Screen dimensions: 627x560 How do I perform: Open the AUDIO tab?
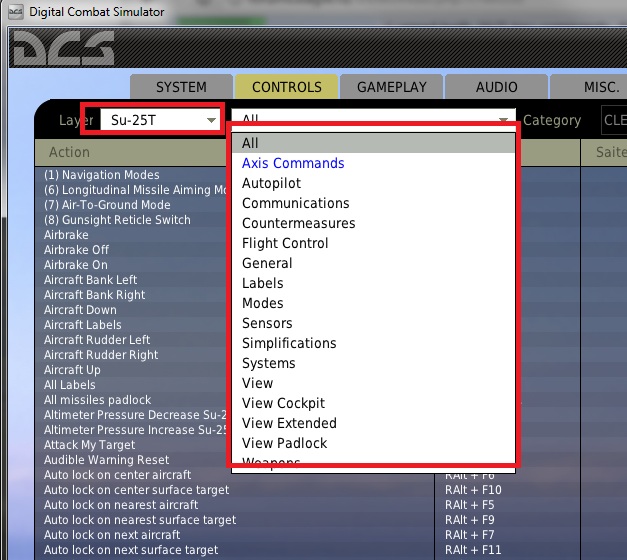pyautogui.click(x=496, y=87)
